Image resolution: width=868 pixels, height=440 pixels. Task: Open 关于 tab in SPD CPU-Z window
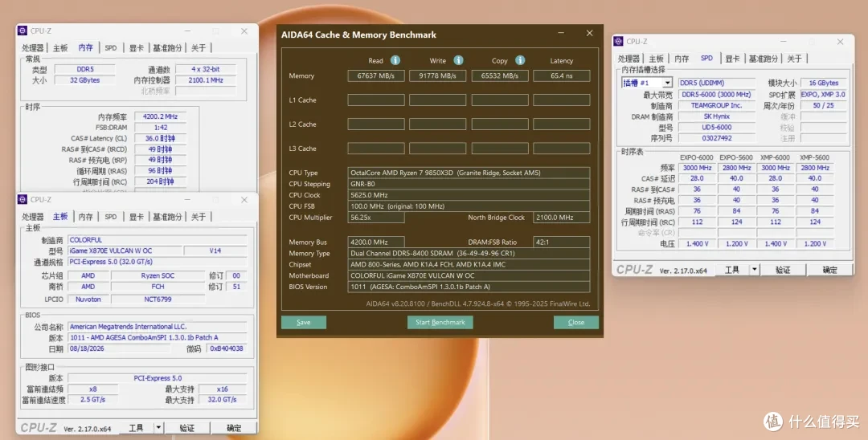pyautogui.click(x=794, y=59)
